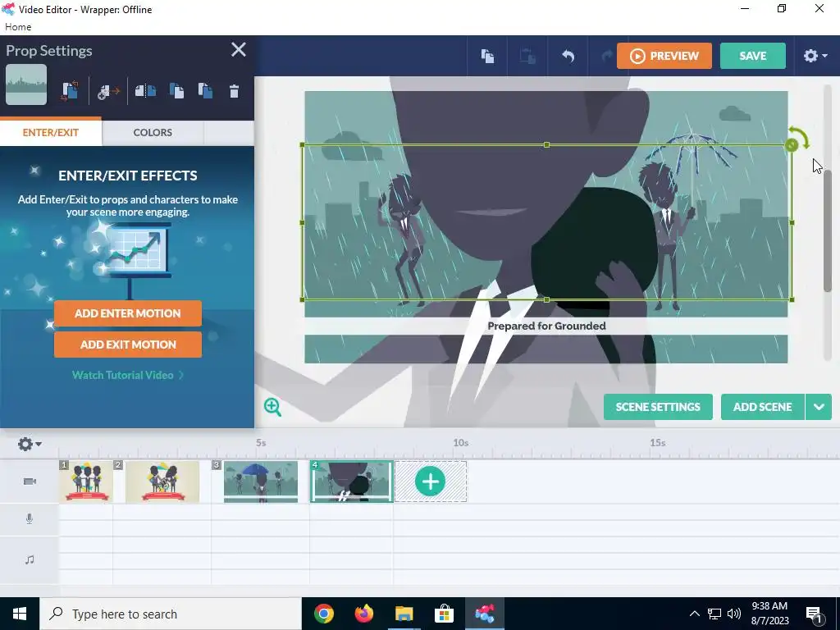
Task: Expand the ADD SCENE dropdown arrow
Action: 819,407
